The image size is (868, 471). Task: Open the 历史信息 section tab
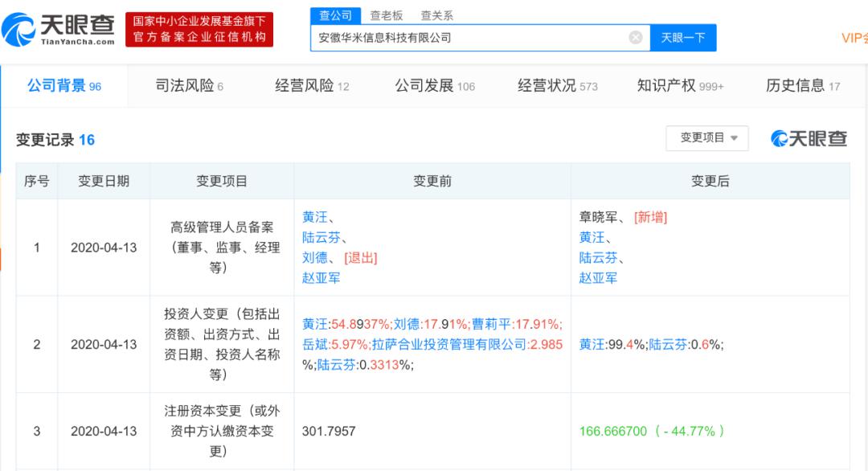pos(803,86)
